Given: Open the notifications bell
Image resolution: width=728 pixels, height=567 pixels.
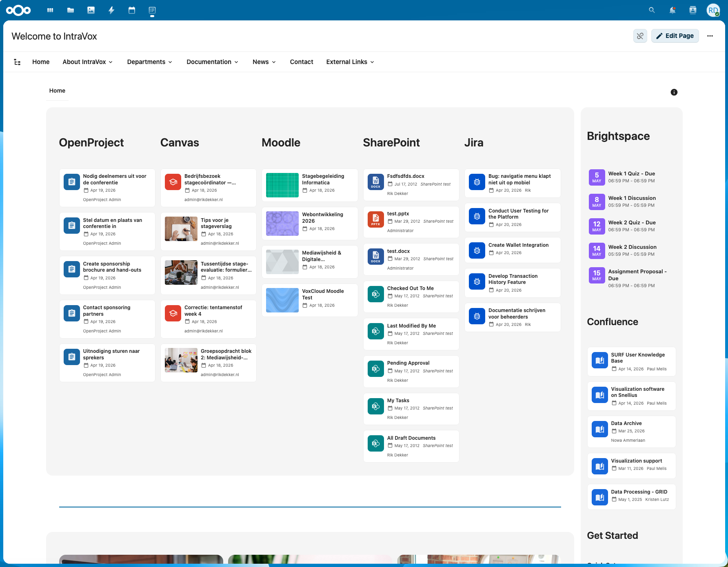Looking at the screenshot, I should pyautogui.click(x=672, y=10).
